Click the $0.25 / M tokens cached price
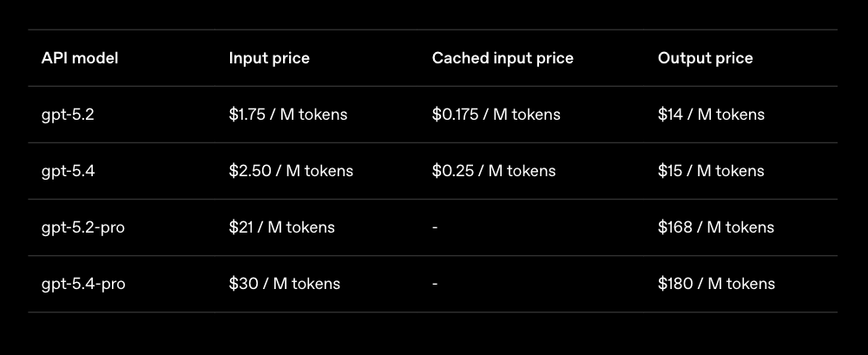Viewport: 868px width, 355px height. [493, 171]
